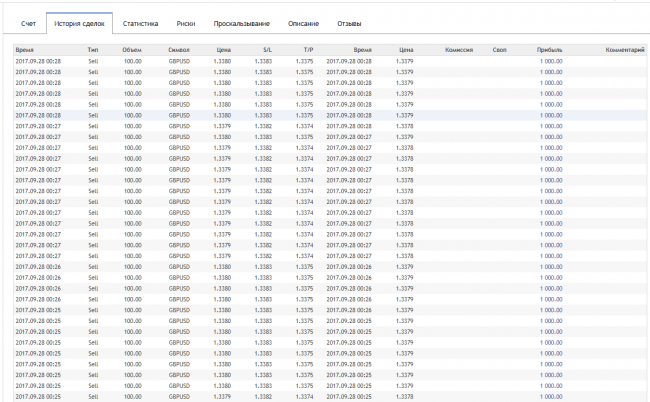Sort by the Своп column header
650x402 pixels.
499,48
